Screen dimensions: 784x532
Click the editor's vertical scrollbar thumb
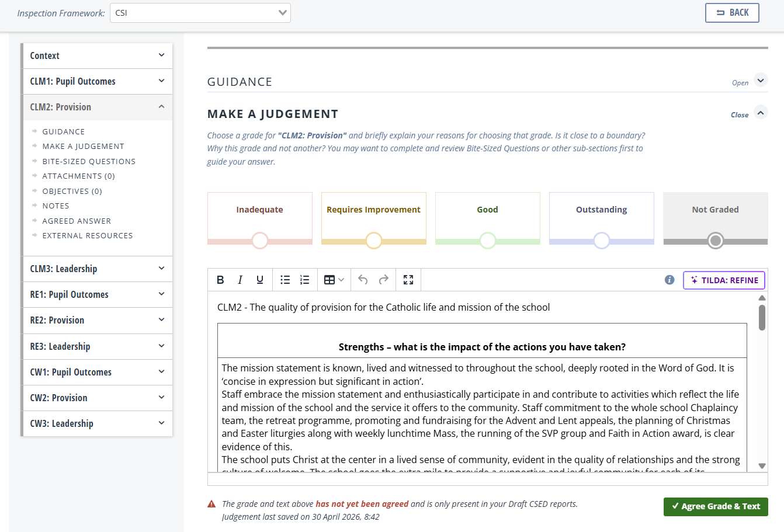tap(762, 318)
